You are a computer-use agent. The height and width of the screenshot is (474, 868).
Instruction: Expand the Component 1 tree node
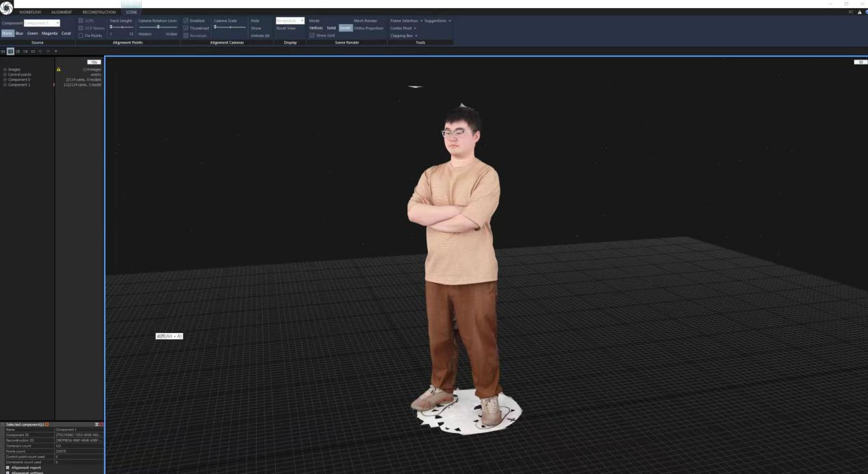5,84
